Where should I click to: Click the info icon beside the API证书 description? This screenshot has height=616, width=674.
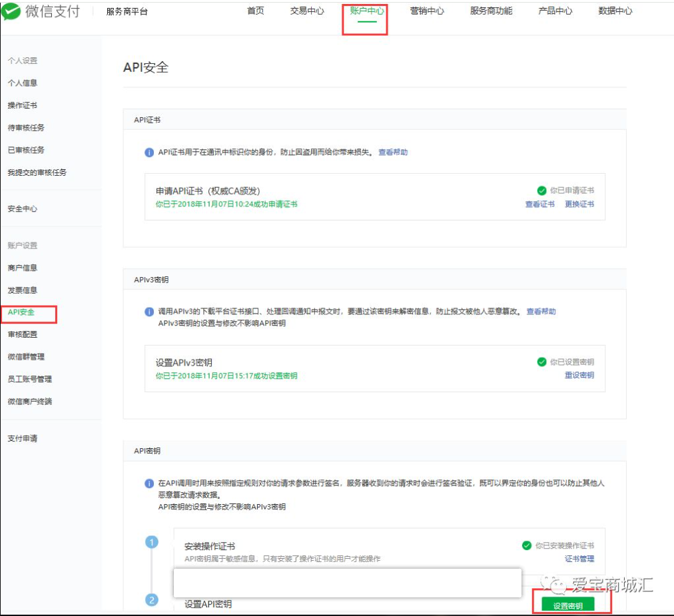click(149, 153)
